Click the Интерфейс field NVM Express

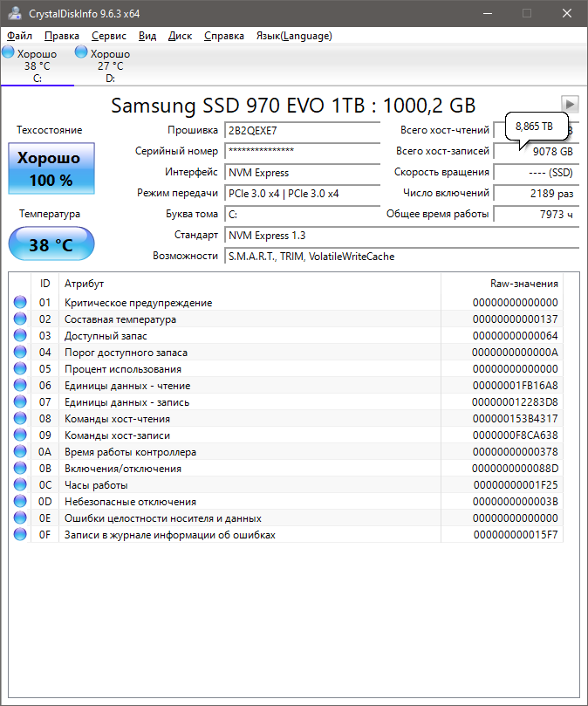[302, 173]
